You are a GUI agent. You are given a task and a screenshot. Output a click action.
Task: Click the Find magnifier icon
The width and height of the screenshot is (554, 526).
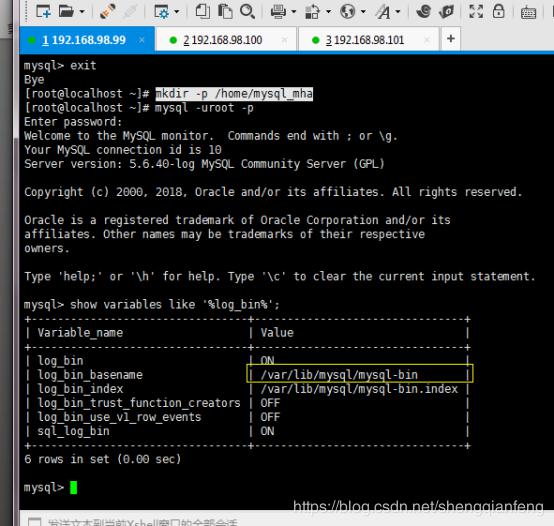coord(247,11)
